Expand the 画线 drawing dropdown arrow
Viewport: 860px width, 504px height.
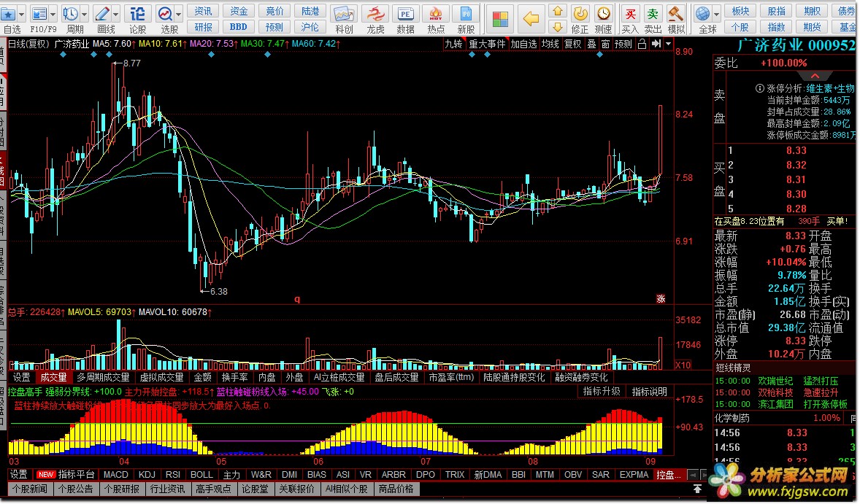point(116,14)
